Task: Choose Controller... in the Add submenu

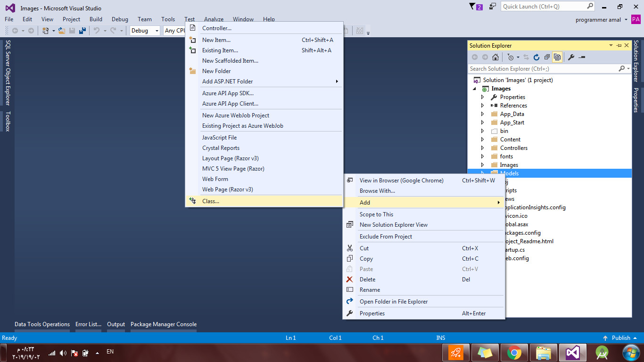Action: (264, 28)
